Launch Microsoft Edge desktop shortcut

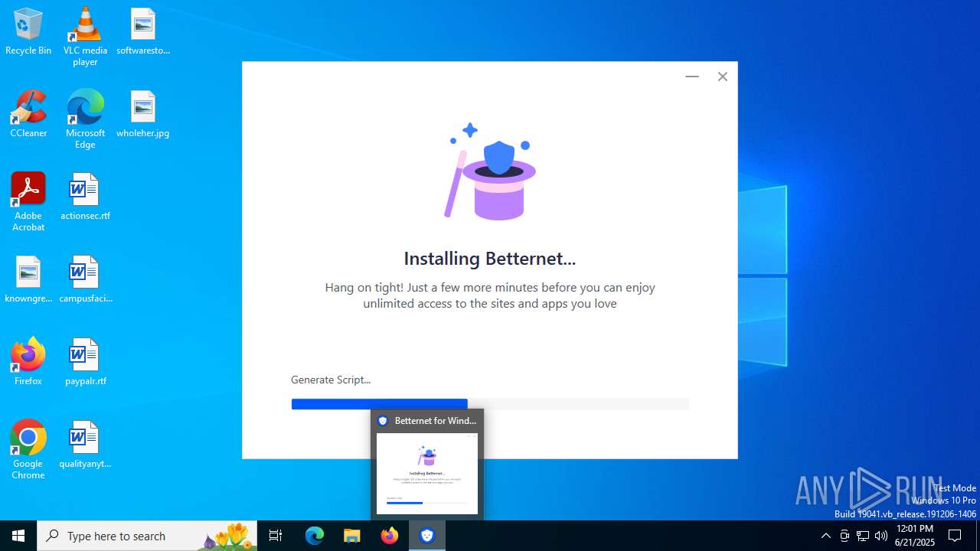pyautogui.click(x=85, y=119)
